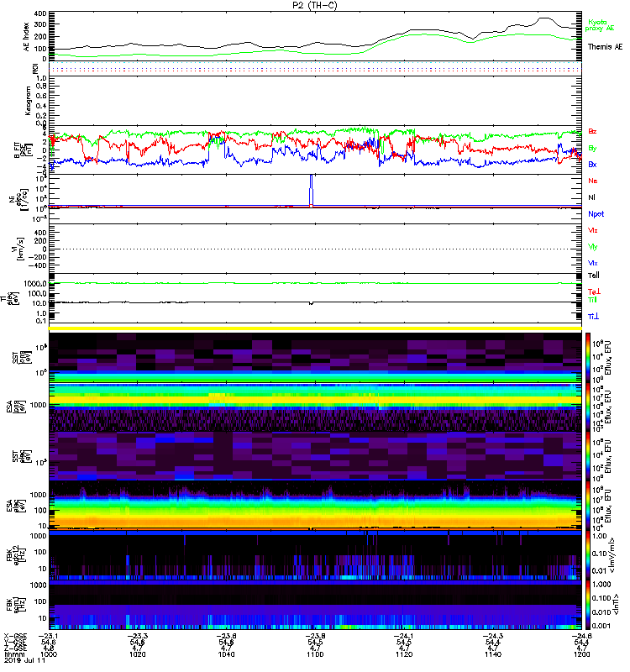The width and height of the screenshot is (630, 672).
Task: Click the mV/m FBK color bar
Action: tap(588, 555)
